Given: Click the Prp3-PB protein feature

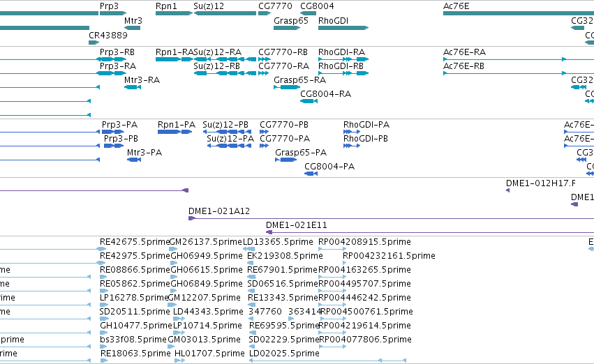Looking at the screenshot, I should pyautogui.click(x=114, y=146).
